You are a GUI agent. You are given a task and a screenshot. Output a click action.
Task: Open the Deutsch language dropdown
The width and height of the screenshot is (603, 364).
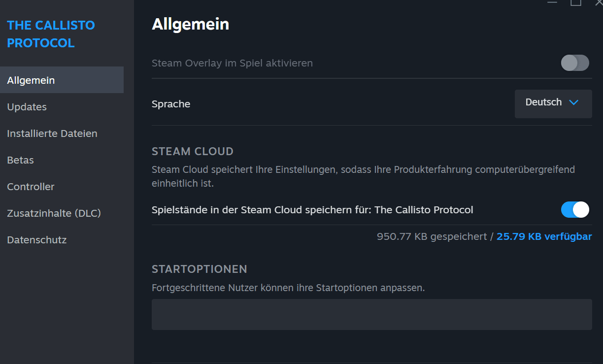[x=553, y=103]
